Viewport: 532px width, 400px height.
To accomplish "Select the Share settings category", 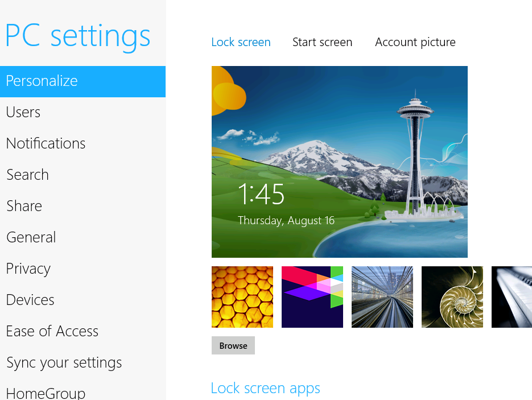I will tap(24, 206).
